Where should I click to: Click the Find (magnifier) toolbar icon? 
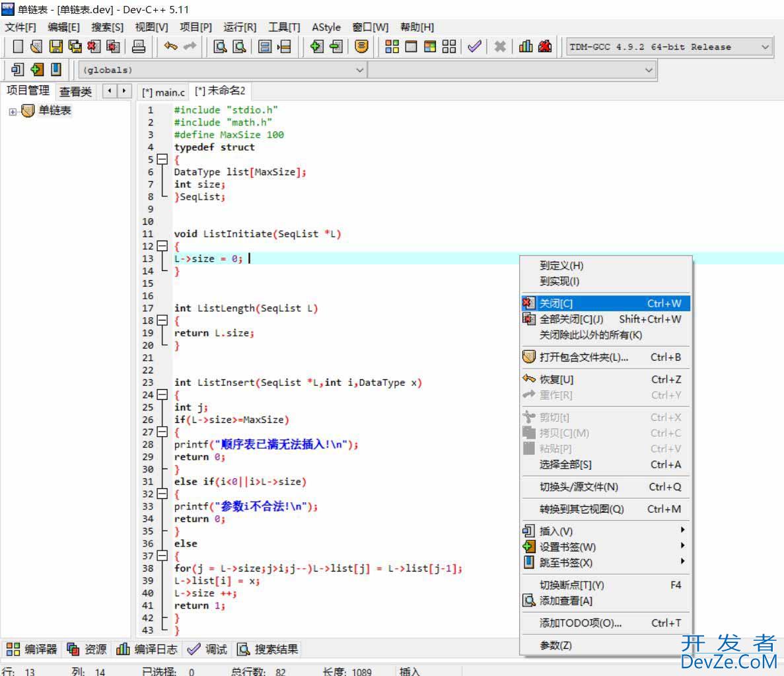220,46
